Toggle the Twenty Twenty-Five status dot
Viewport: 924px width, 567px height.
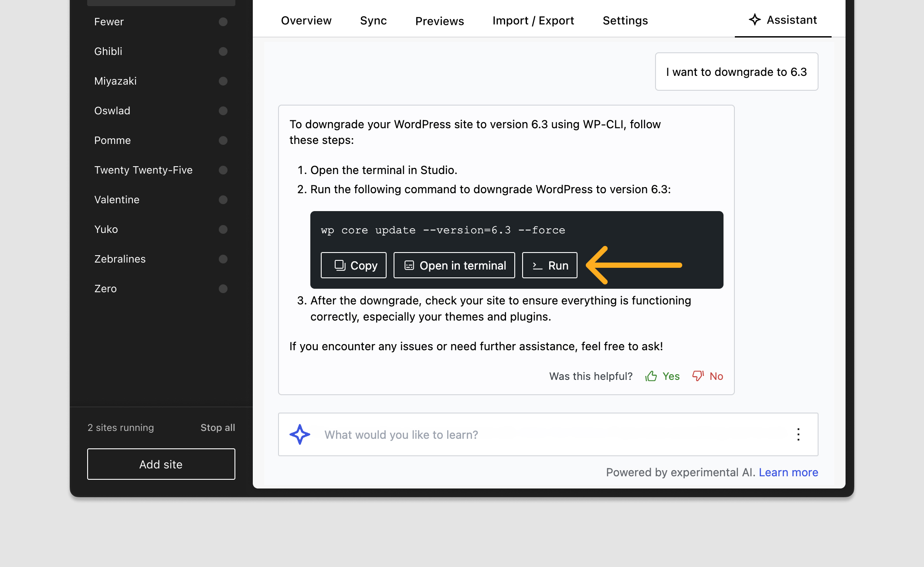(223, 170)
